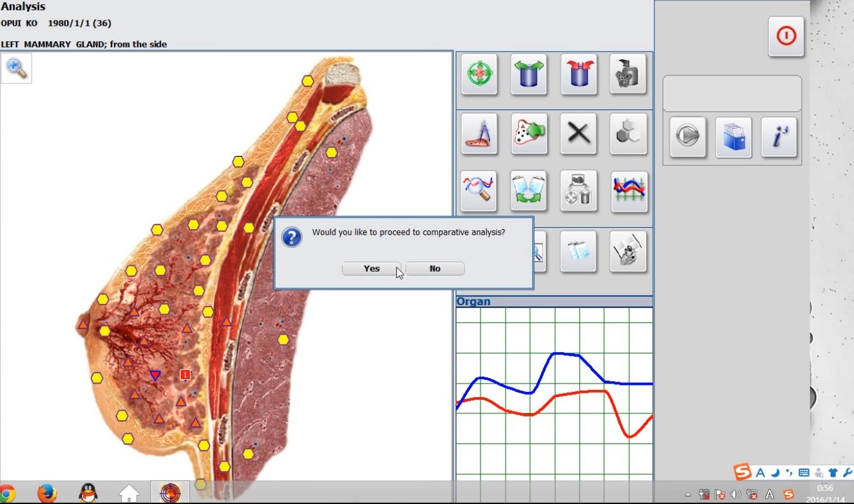Image resolution: width=854 pixels, height=504 pixels.
Task: Click the dotted shape with green arrow icon
Action: click(x=529, y=134)
